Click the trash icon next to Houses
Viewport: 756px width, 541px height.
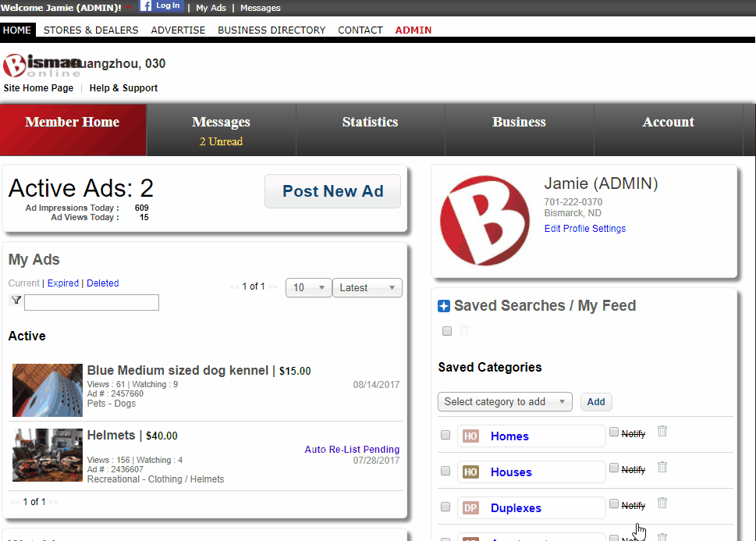pos(662,468)
